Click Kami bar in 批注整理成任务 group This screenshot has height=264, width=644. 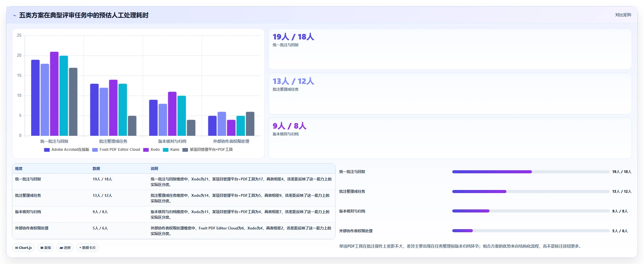tap(123, 110)
